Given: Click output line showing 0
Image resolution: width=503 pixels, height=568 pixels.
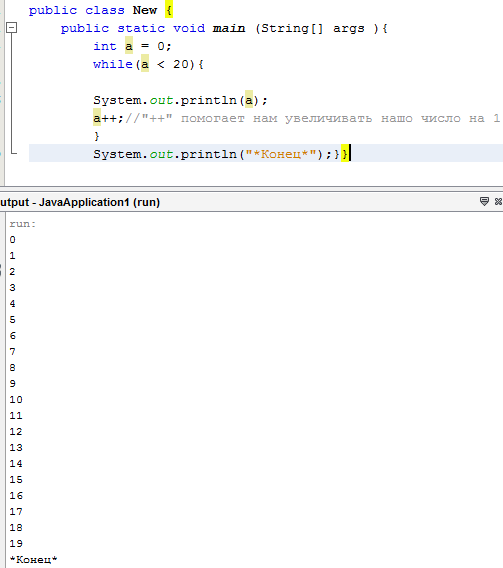Looking at the screenshot, I should 13,240.
